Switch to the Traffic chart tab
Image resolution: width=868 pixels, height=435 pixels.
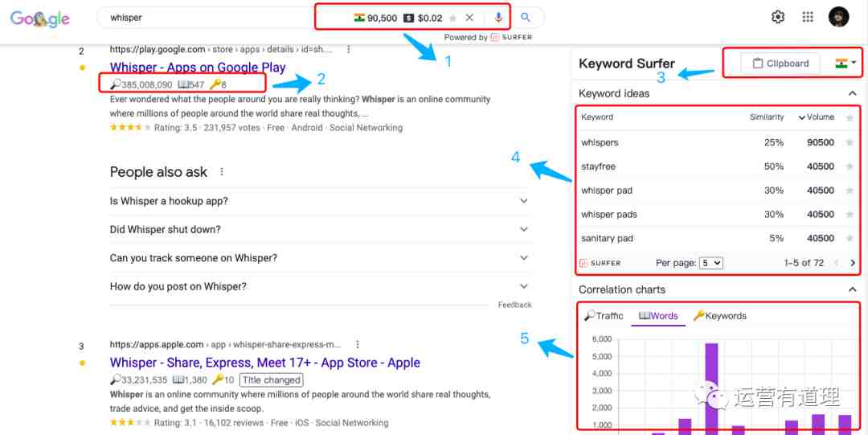point(604,316)
